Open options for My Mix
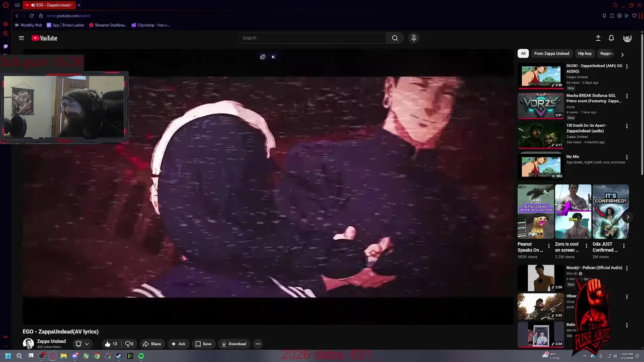644x362 pixels. point(626,157)
